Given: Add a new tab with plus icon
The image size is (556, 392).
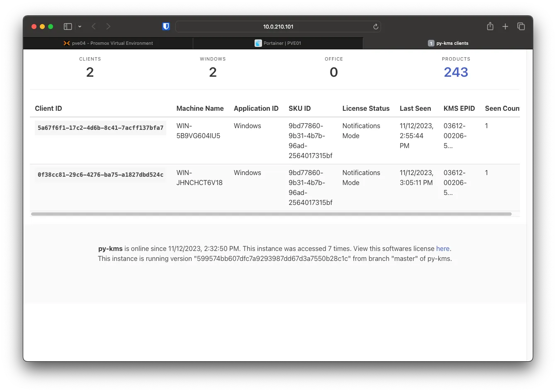Looking at the screenshot, I should (505, 27).
